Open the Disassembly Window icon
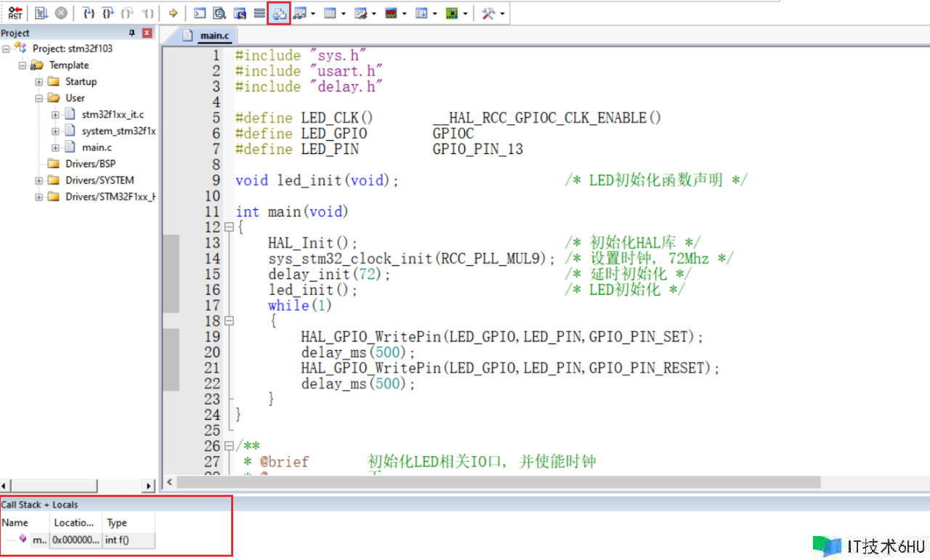The image size is (930, 560). point(219,13)
